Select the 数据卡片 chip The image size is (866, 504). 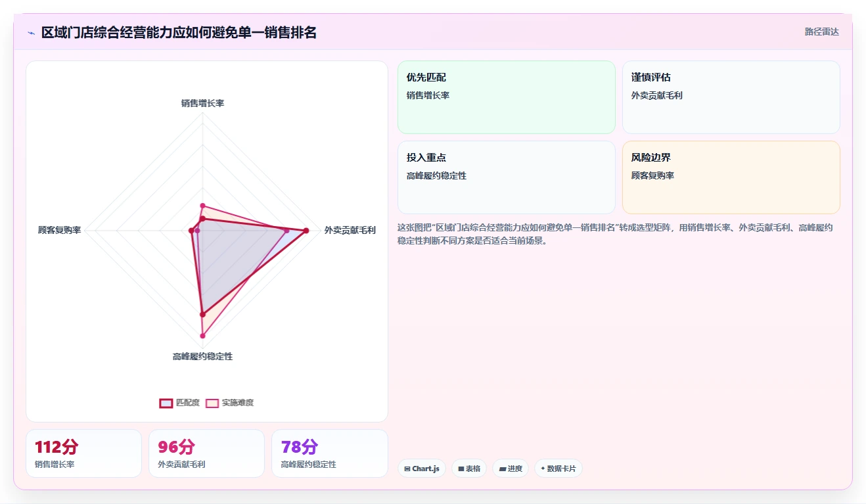[x=558, y=469]
